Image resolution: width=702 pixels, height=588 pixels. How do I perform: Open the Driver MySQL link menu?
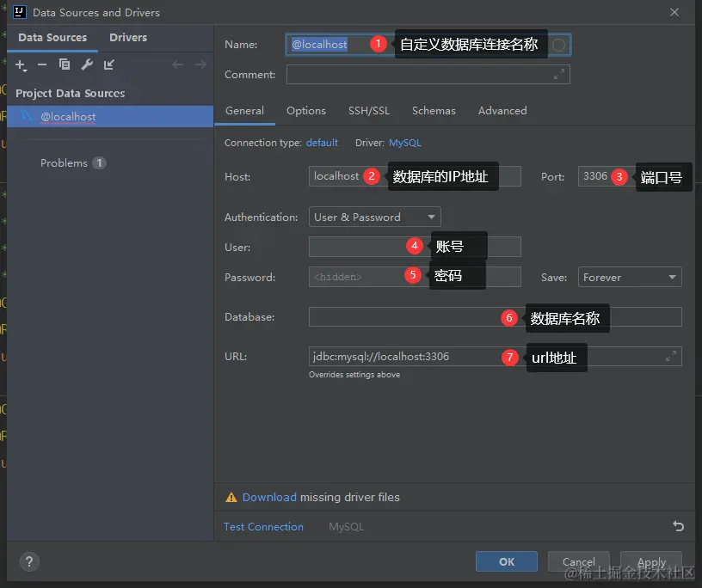coord(405,143)
